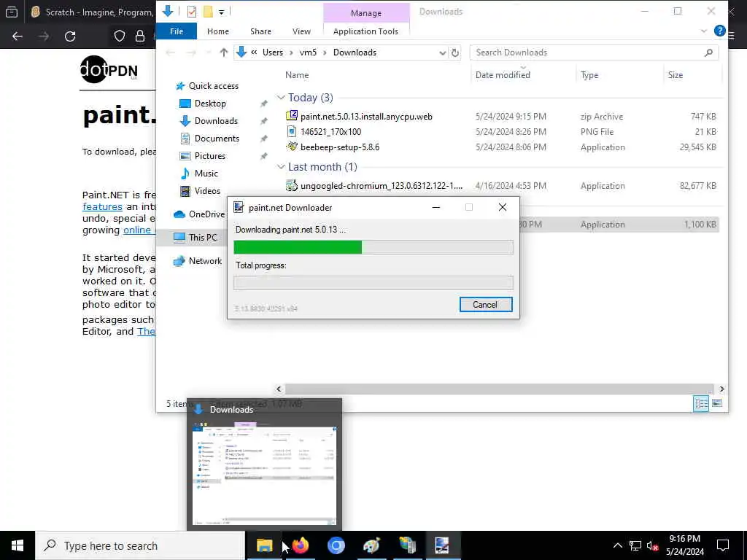Click Users in the address breadcrumb

[273, 52]
